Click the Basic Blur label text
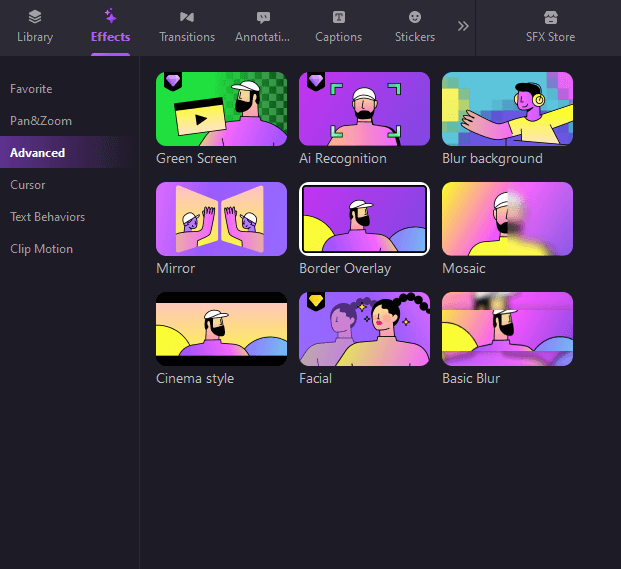This screenshot has height=569, width=621. [x=471, y=379]
